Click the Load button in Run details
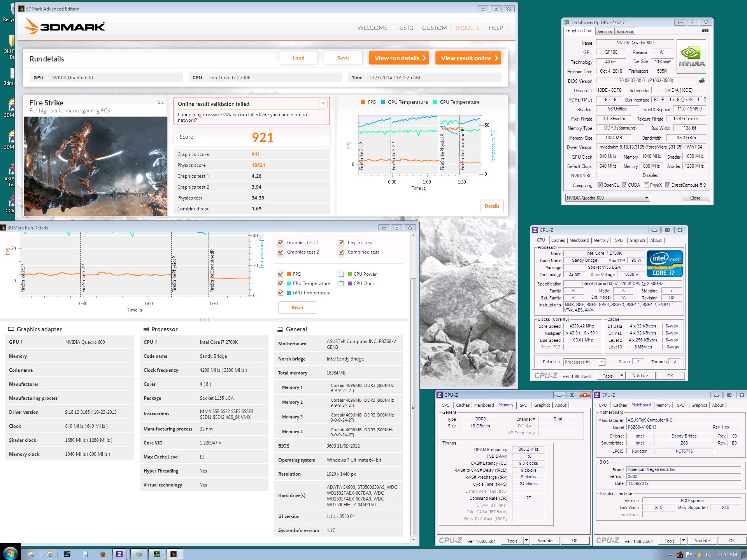This screenshot has width=747, height=560. [298, 58]
